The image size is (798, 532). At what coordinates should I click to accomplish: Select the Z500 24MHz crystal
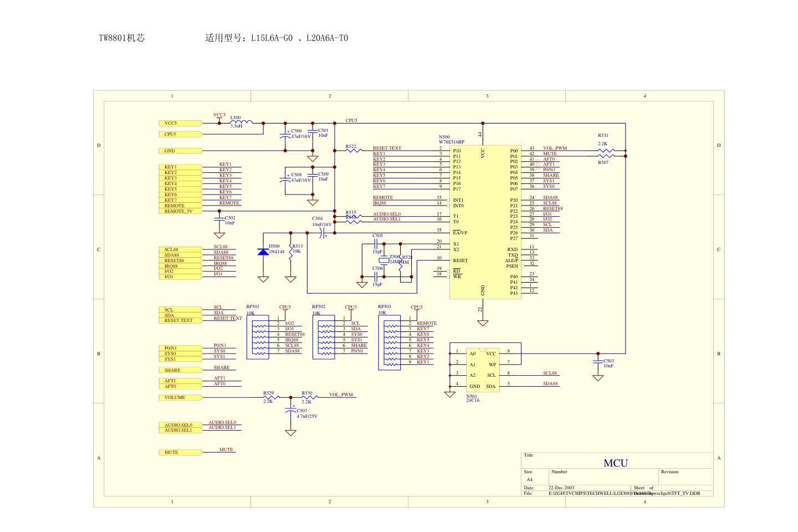pyautogui.click(x=384, y=260)
